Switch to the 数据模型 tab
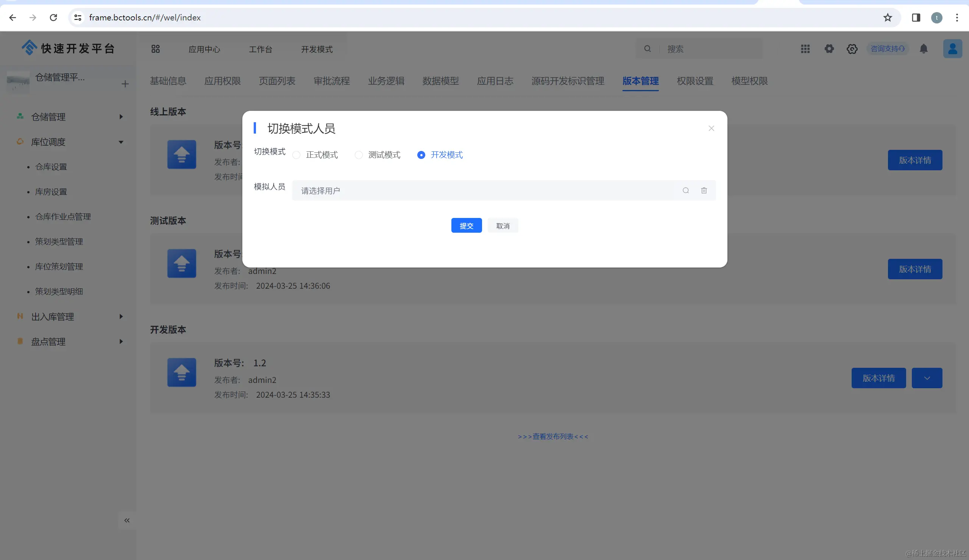This screenshot has height=560, width=969. [440, 81]
